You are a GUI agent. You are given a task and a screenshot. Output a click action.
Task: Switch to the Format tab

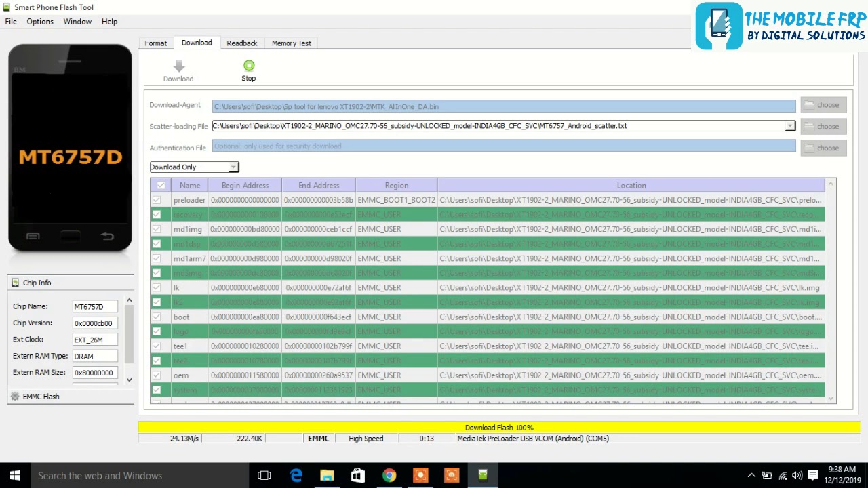pos(156,43)
